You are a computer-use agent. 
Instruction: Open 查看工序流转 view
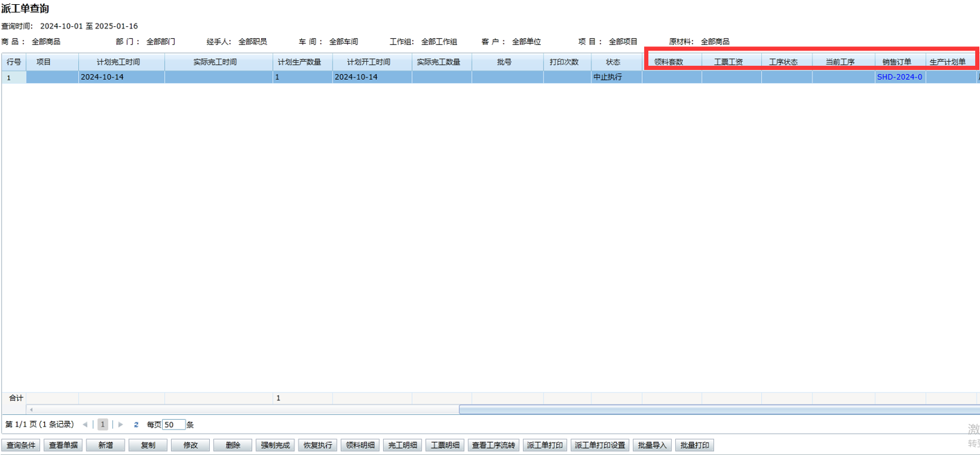point(493,445)
